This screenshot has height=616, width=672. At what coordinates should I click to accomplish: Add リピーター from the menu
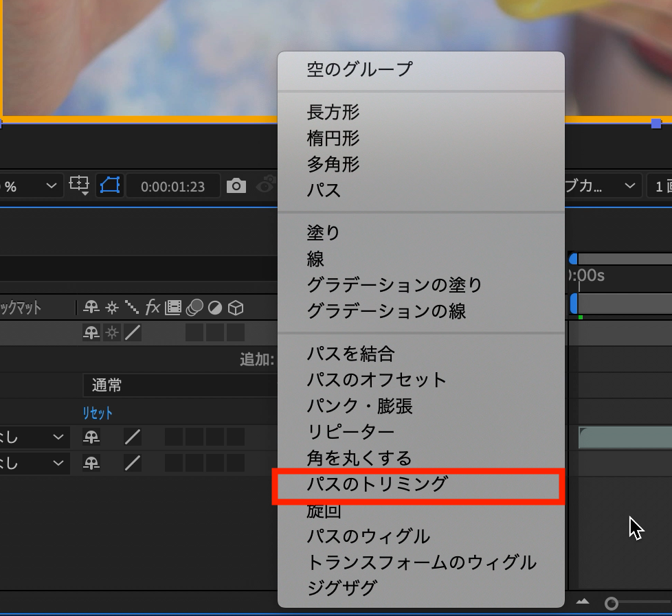tap(421, 432)
